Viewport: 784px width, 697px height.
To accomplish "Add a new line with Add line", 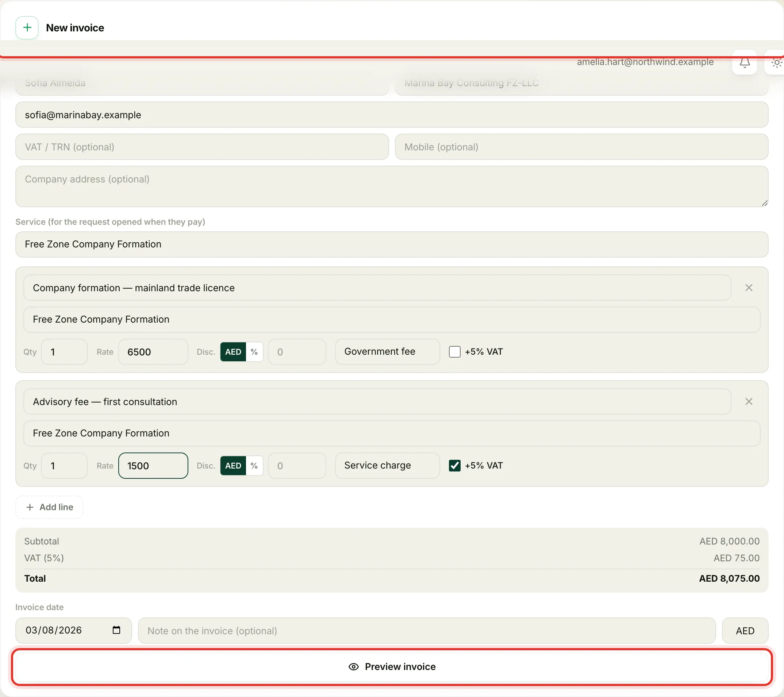I will (49, 507).
